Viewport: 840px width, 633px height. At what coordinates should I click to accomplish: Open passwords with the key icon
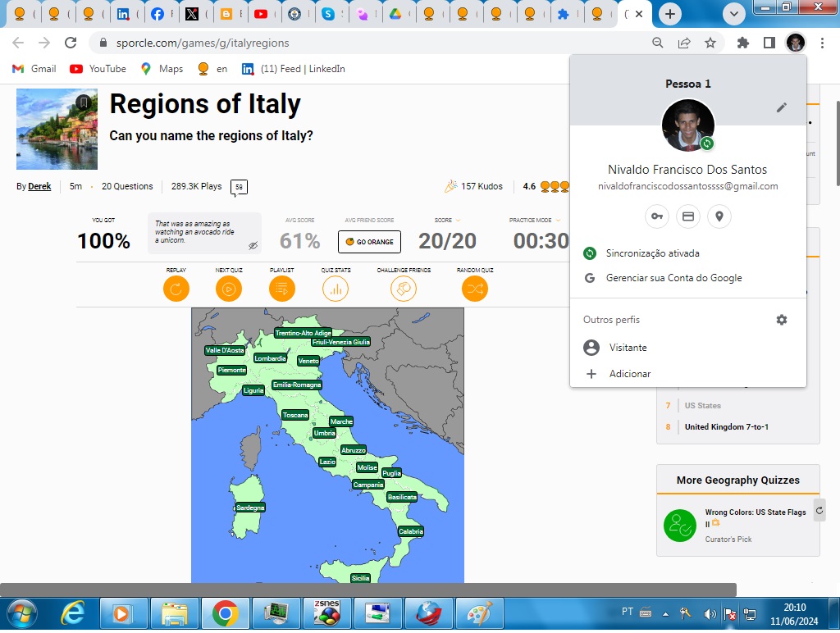point(656,216)
